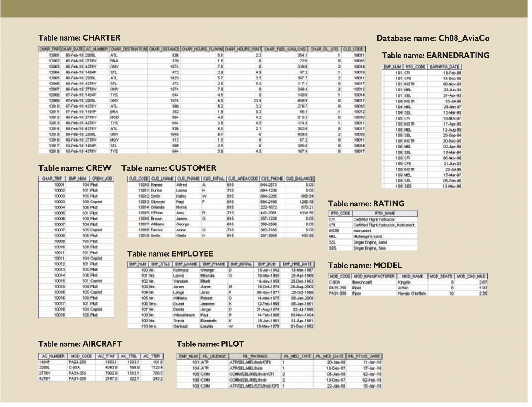This screenshot has height=407, width=532.
Task: Select customer row 10012 Smith Kathy
Action: 220,196
